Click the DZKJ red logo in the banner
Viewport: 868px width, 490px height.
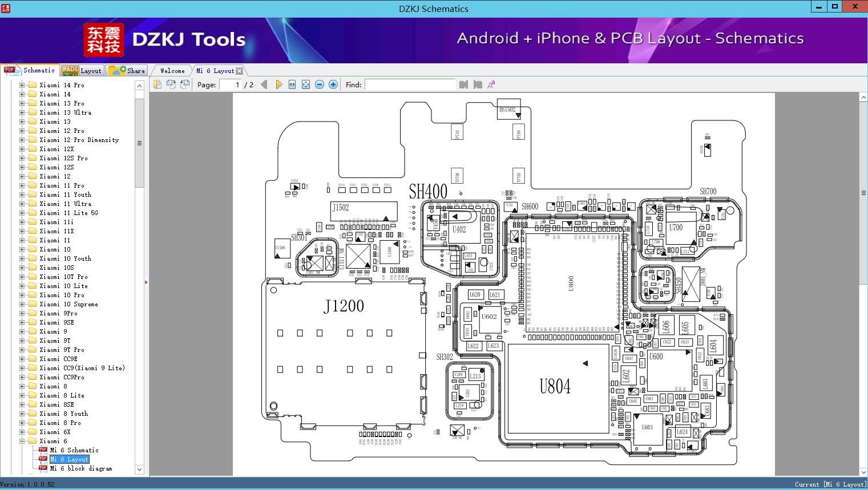tap(104, 39)
